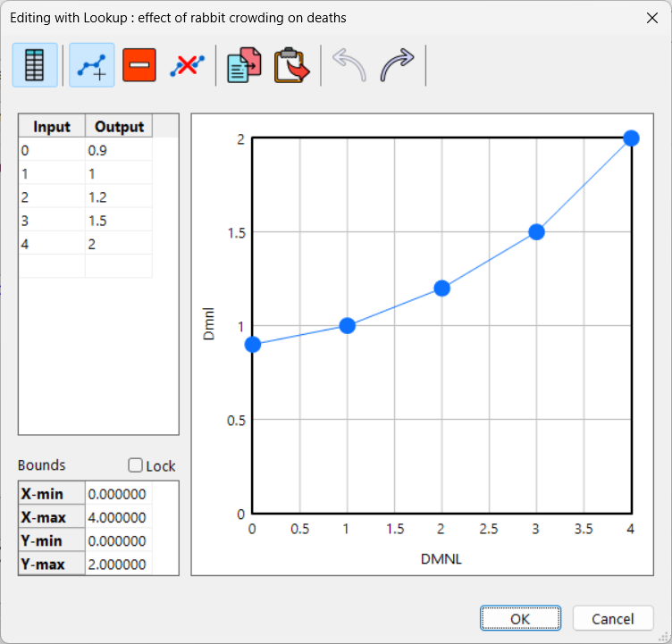The height and width of the screenshot is (644, 672).
Task: Enable the Lock bounds checkbox
Action: click(136, 465)
